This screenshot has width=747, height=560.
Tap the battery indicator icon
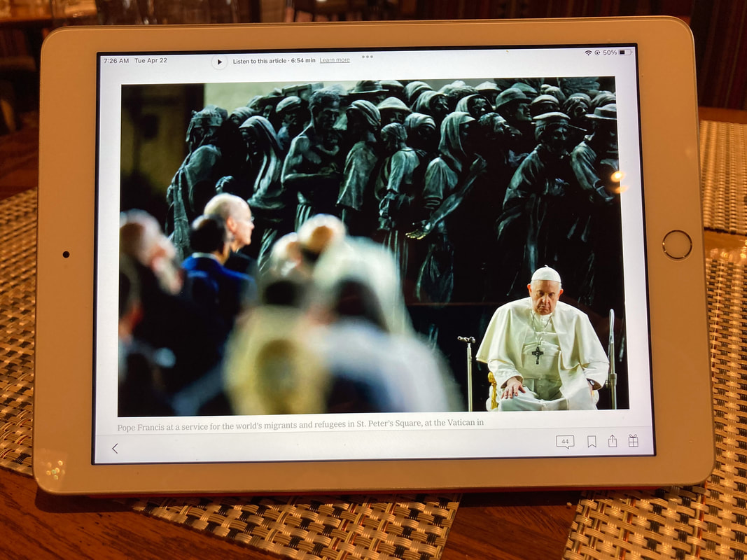tap(625, 52)
